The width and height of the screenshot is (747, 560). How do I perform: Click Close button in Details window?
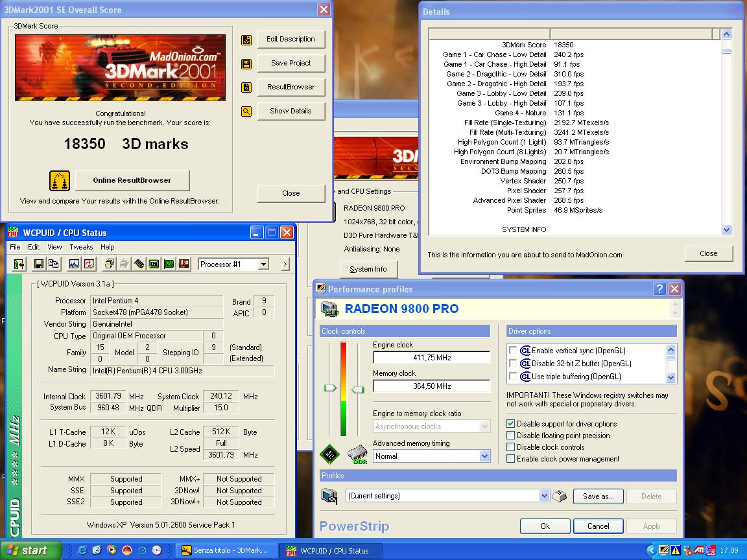[708, 254]
